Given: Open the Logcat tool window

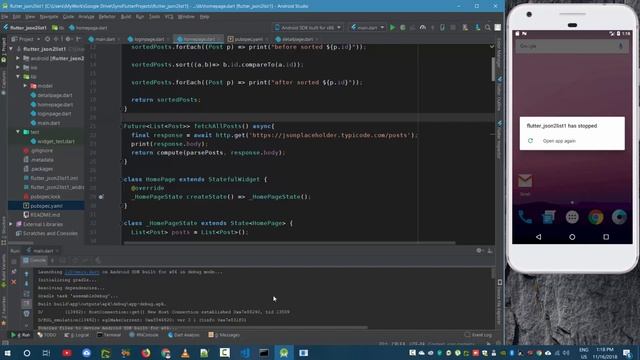Looking at the screenshot, I should [x=76, y=335].
